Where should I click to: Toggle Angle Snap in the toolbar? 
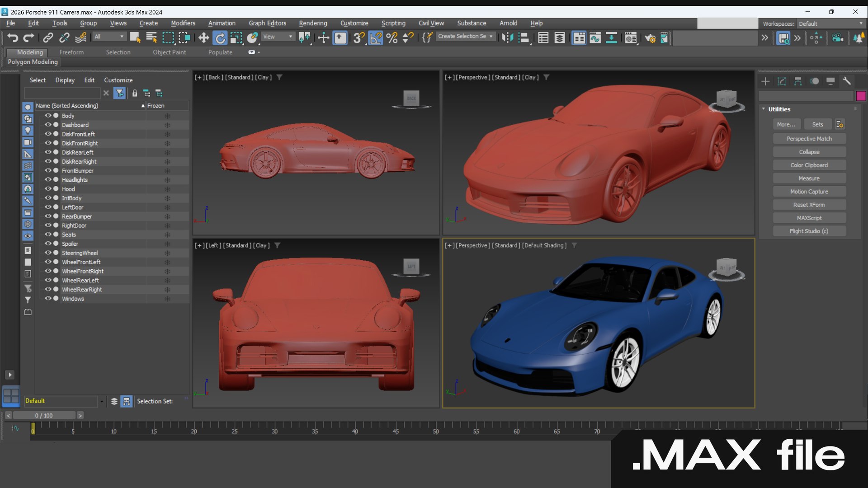point(376,38)
